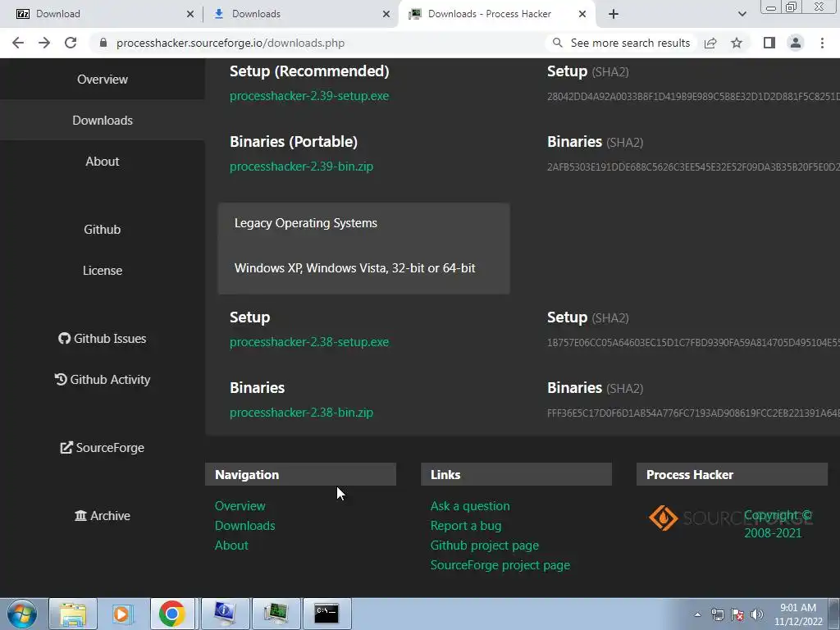840x630 pixels.
Task: Open Downloads in the left sidebar
Action: click(103, 120)
